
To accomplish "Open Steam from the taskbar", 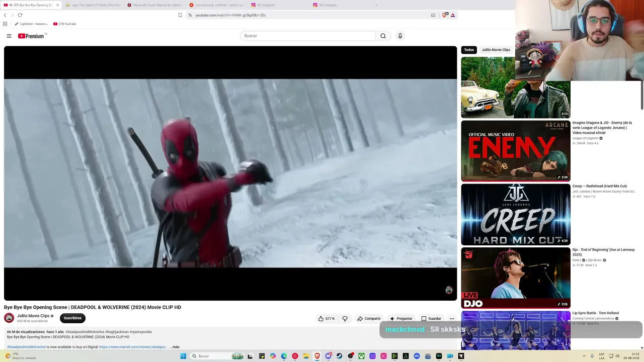I will 339,356.
